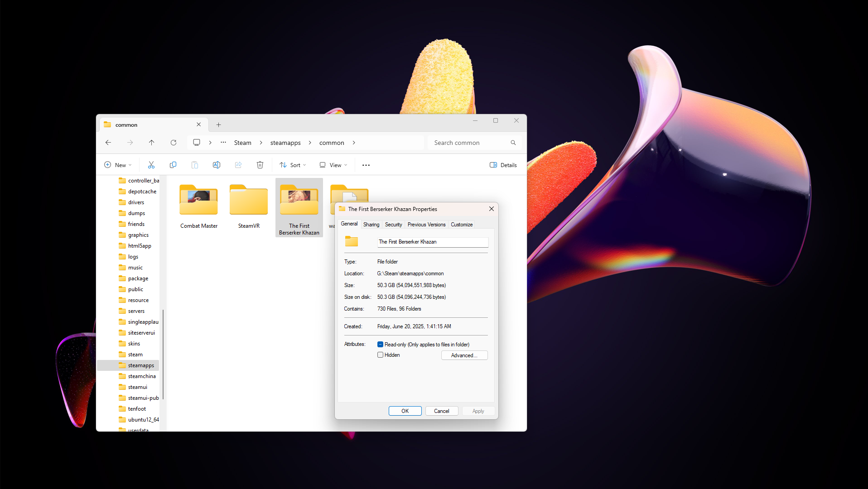The width and height of the screenshot is (868, 489).
Task: Toggle the Details pane button
Action: [503, 165]
